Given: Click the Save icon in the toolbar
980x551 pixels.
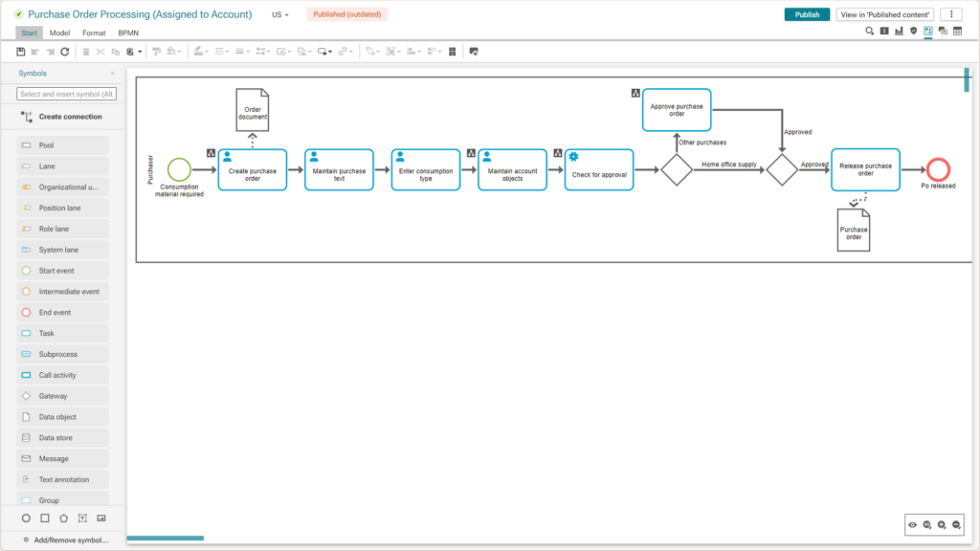Looking at the screenshot, I should coord(21,52).
